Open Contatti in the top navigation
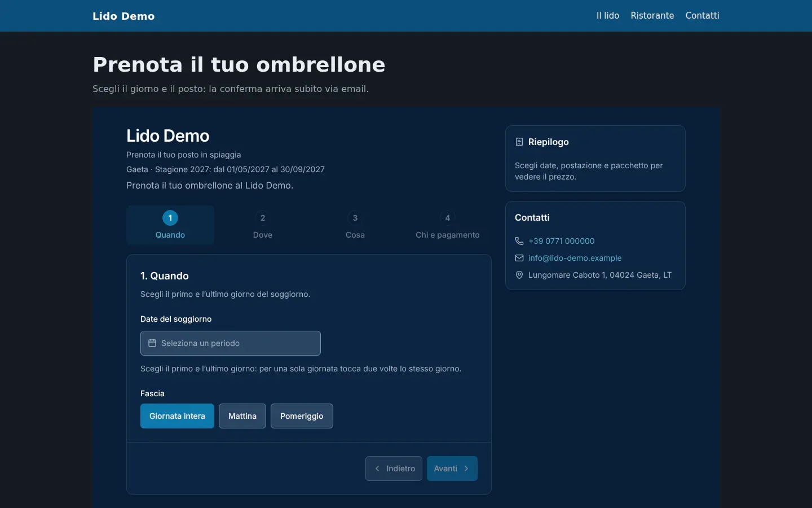 (x=703, y=16)
